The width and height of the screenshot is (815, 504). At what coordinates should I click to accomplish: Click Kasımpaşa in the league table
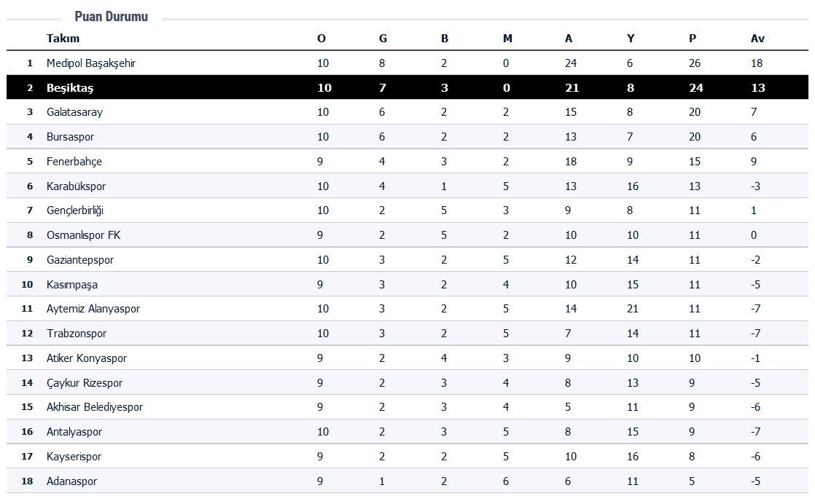72,285
